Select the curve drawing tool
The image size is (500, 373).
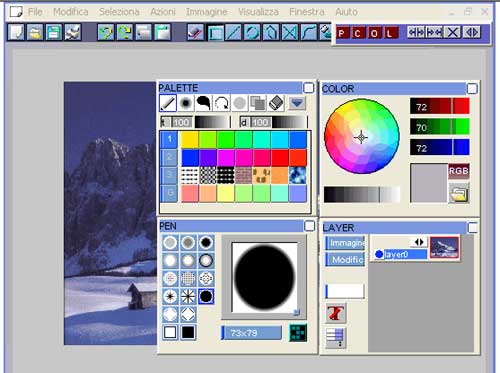(x=309, y=33)
